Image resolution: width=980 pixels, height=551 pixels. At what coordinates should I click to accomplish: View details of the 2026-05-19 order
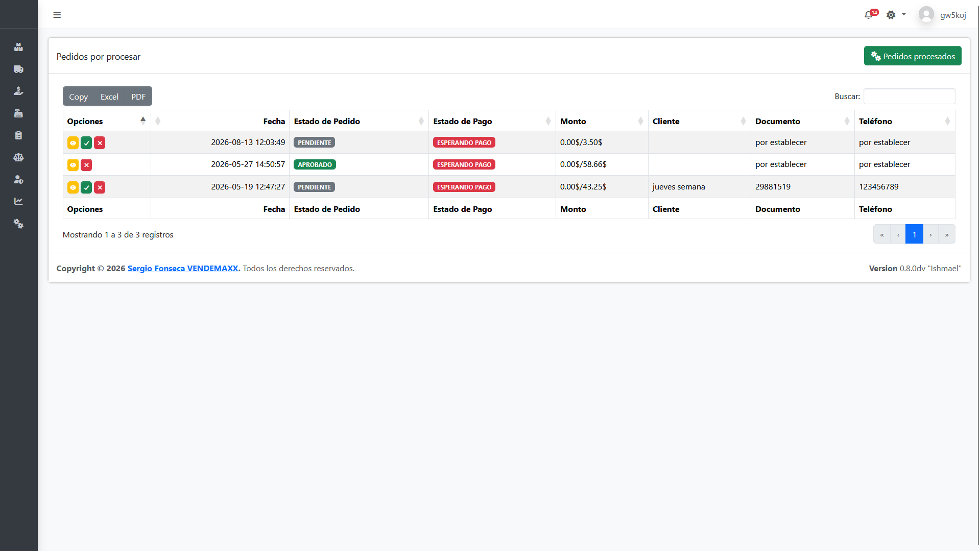[x=73, y=187]
